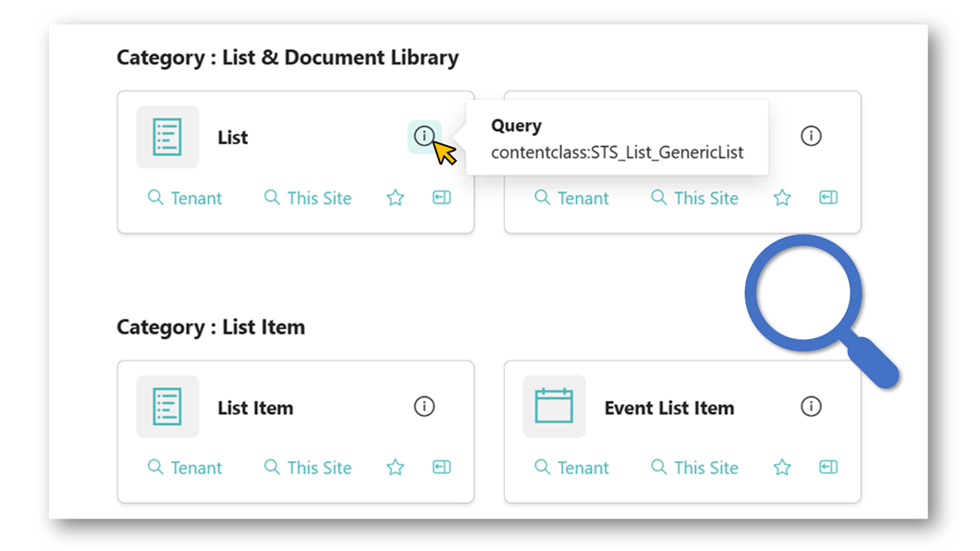Screen dimensions: 980x551
Task: Select the List Item card title
Action: pyautogui.click(x=255, y=408)
